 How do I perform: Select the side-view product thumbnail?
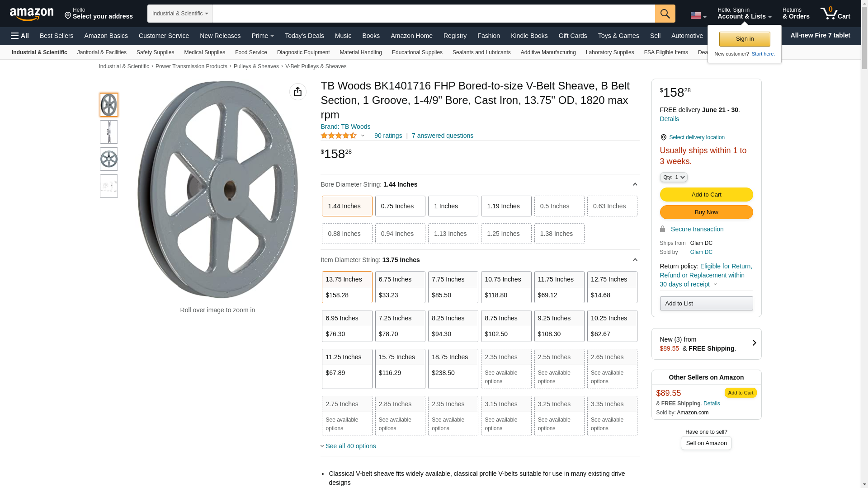[109, 132]
